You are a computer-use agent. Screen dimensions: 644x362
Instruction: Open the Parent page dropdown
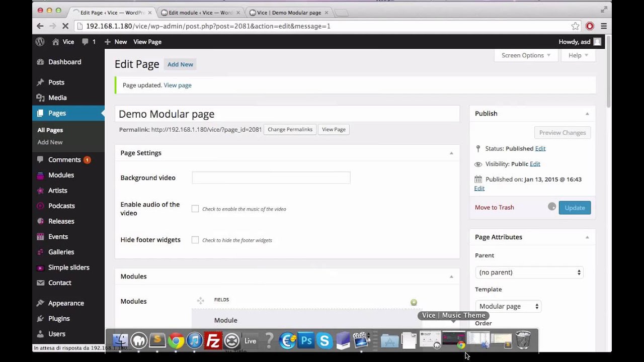[529, 273]
